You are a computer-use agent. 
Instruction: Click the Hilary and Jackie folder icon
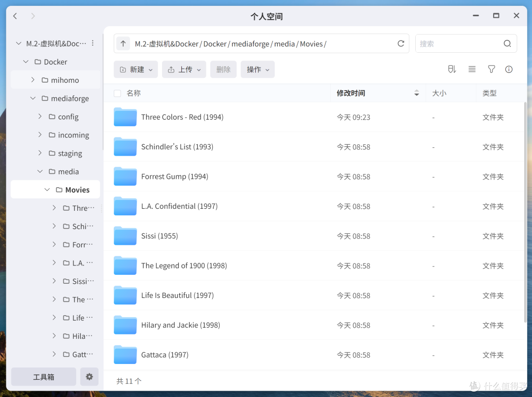[x=125, y=325]
